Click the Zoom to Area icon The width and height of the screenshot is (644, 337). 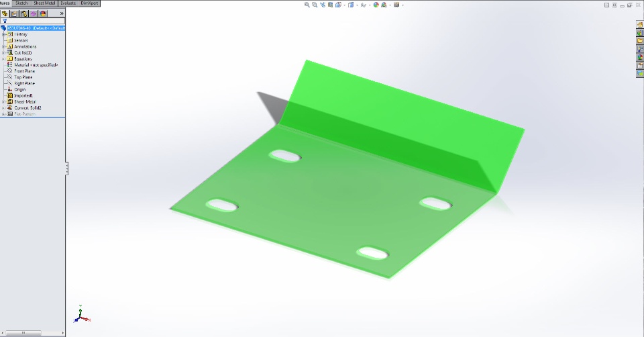click(x=315, y=5)
